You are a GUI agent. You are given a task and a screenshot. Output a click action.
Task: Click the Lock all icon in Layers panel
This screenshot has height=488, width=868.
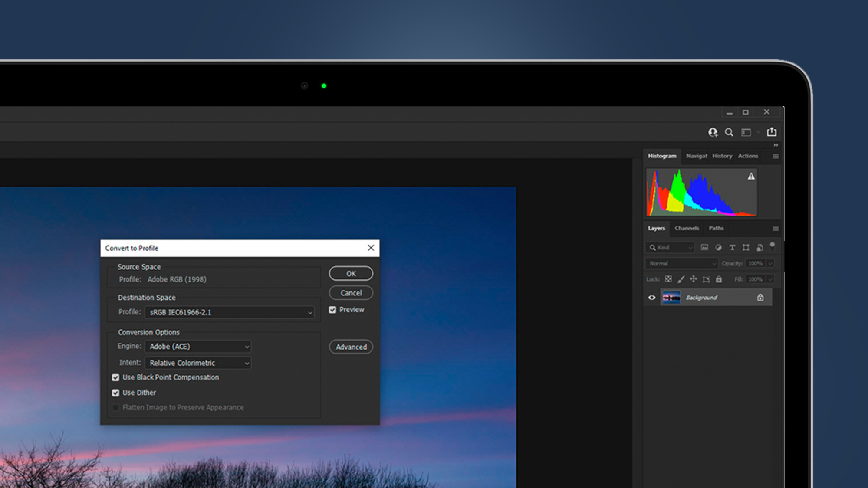[719, 279]
